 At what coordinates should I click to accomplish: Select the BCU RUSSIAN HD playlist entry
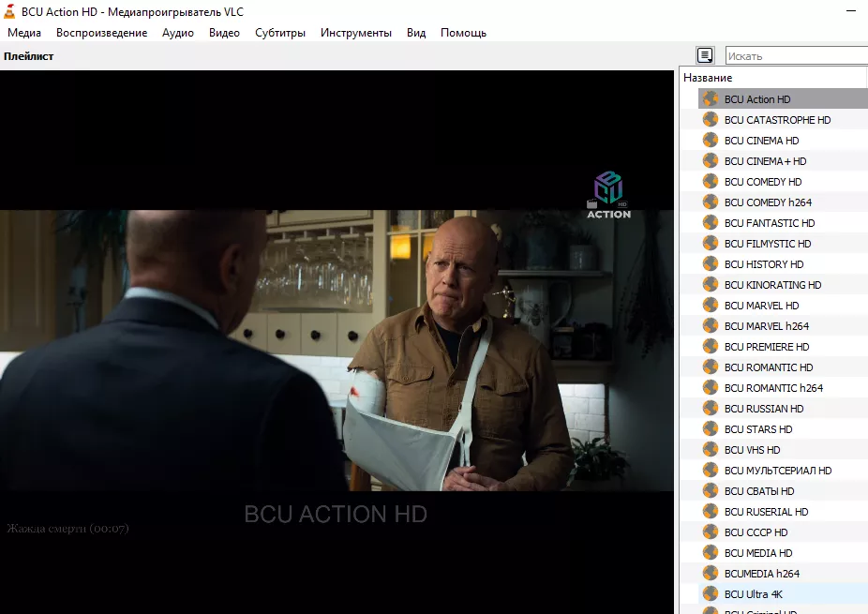click(x=783, y=409)
